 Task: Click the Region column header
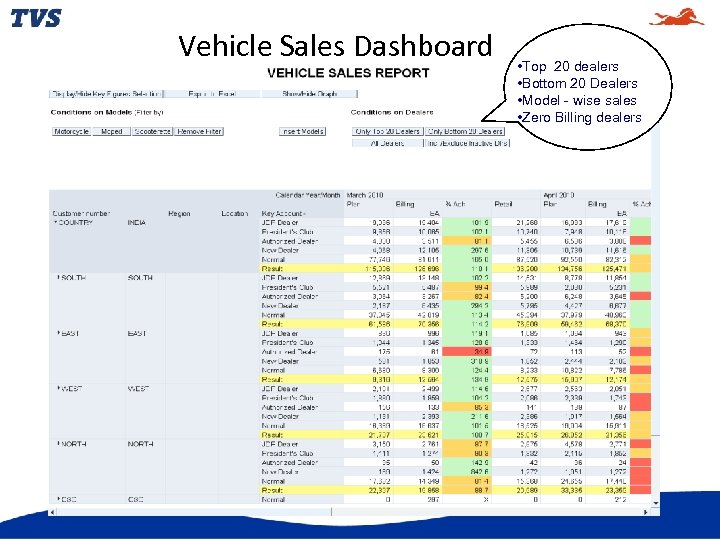coord(179,214)
